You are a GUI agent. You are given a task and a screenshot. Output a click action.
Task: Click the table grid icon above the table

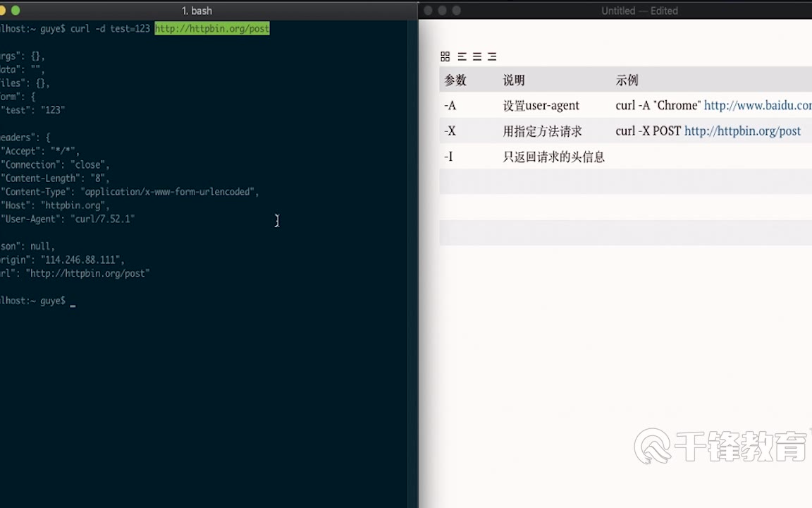click(445, 56)
